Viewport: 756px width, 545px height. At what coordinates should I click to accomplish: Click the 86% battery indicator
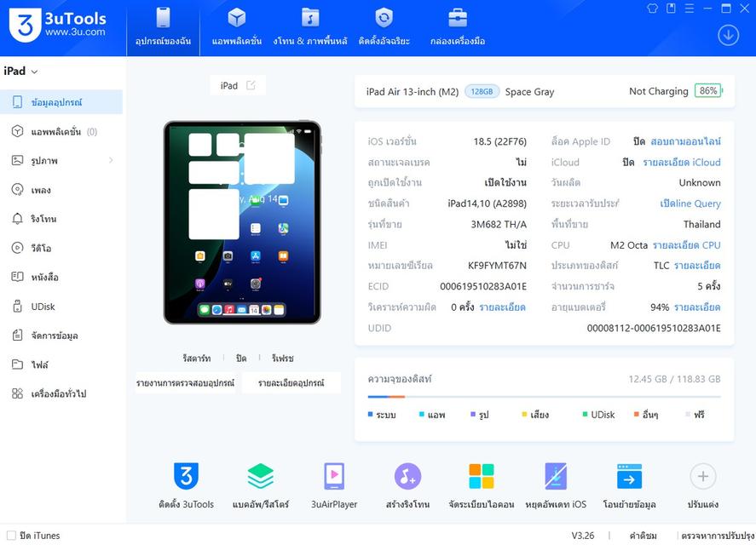tap(708, 90)
